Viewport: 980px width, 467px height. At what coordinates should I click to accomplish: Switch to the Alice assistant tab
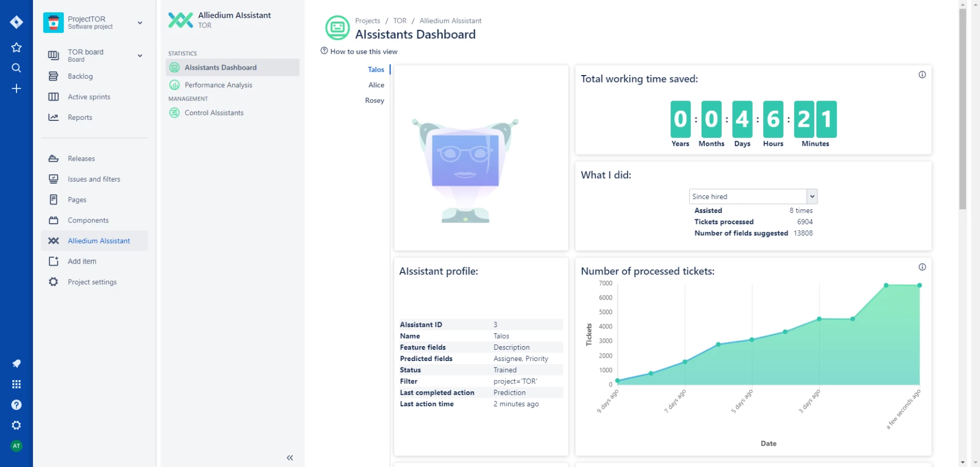tap(376, 85)
